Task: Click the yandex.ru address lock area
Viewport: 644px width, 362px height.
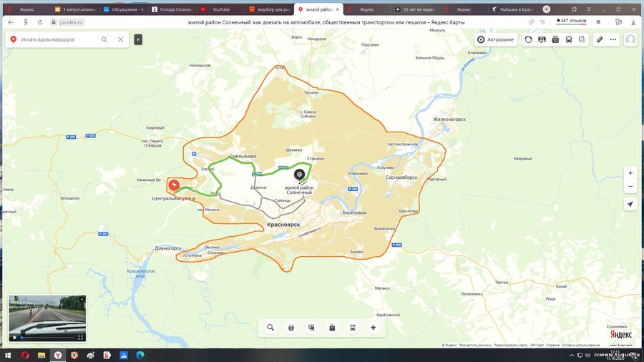Action: click(68, 22)
